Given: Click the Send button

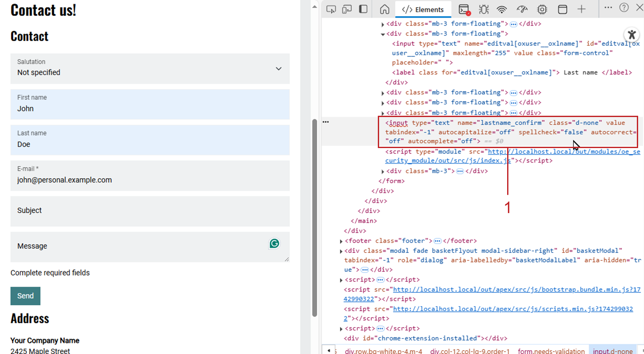Looking at the screenshot, I should [x=25, y=296].
